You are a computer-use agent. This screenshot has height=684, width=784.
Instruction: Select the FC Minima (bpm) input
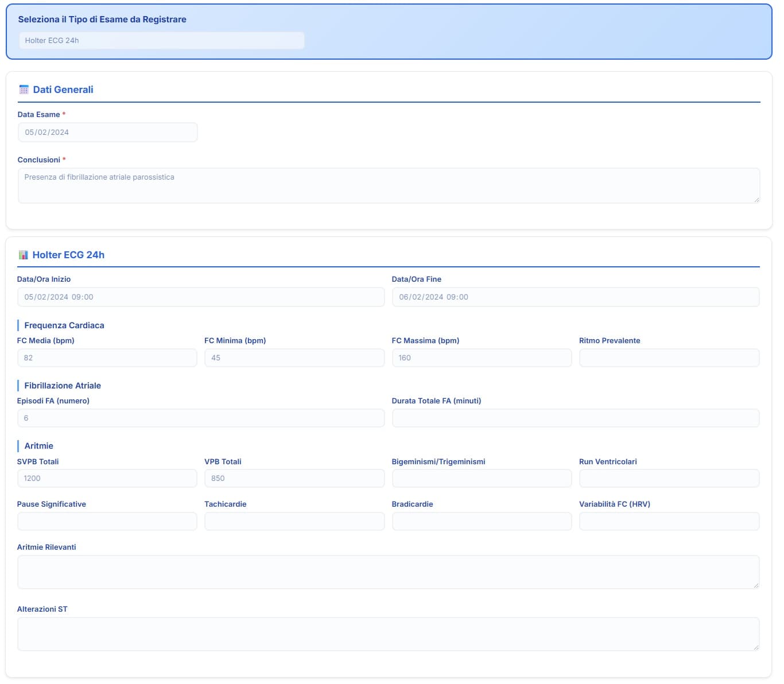(294, 358)
